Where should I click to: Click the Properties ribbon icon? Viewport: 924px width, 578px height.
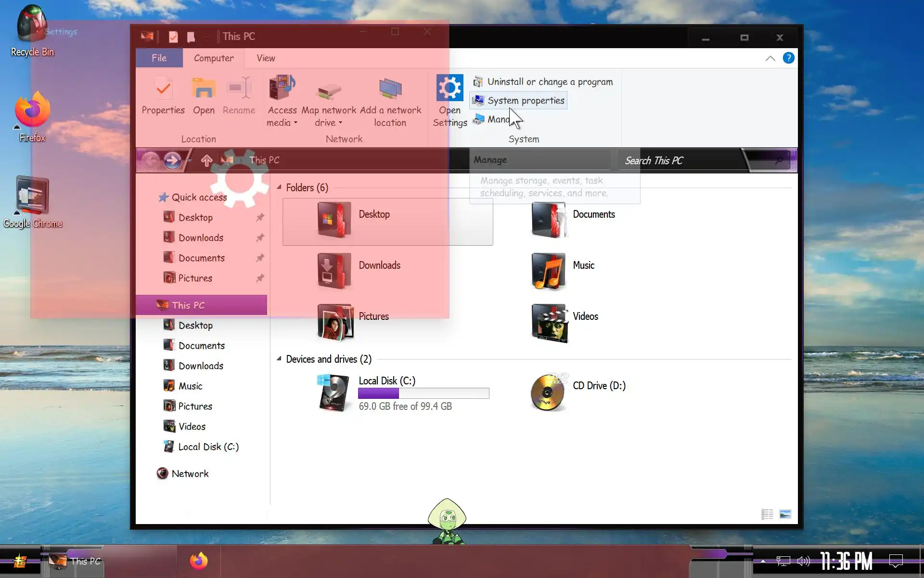pos(163,89)
